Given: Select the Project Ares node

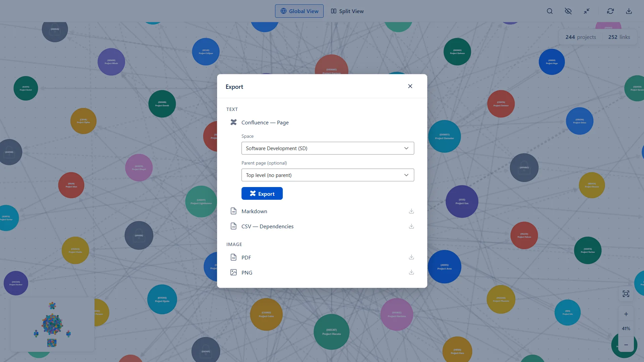Looking at the screenshot, I should [x=444, y=267].
